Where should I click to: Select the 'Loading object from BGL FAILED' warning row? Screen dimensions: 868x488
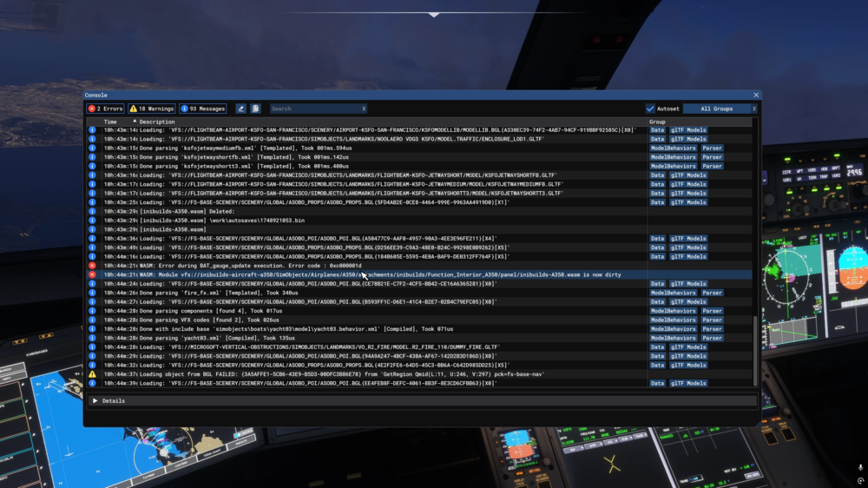coord(419,374)
